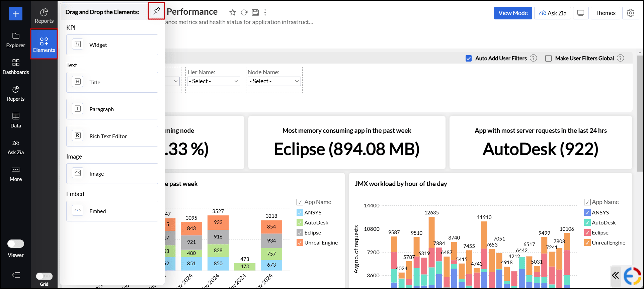Image resolution: width=644 pixels, height=289 pixels.
Task: Go to Data section in sidebar
Action: point(16,120)
